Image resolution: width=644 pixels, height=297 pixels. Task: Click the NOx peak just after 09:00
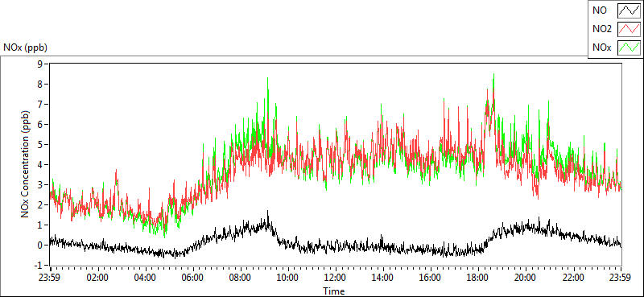click(268, 78)
